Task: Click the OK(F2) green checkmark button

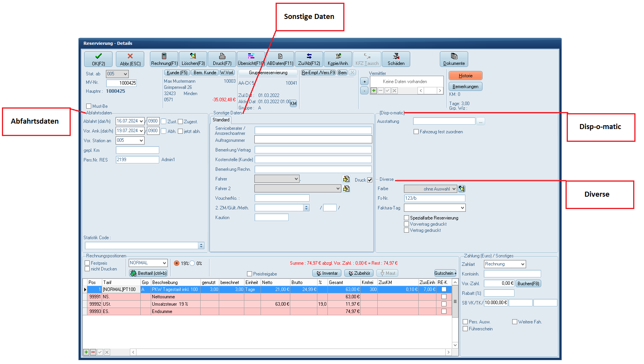Action: (x=98, y=59)
